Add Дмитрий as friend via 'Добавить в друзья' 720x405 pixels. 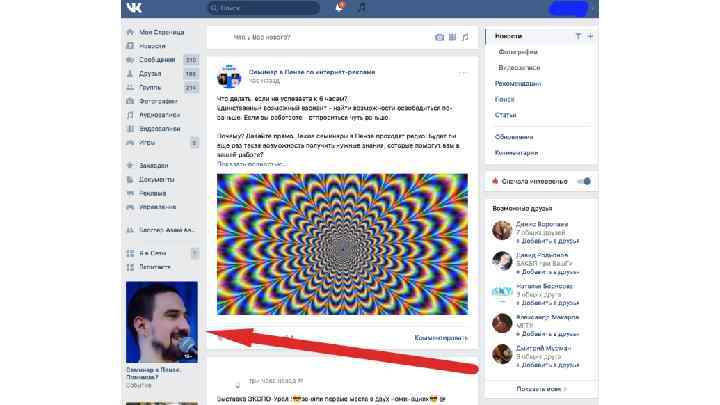[x=548, y=365]
